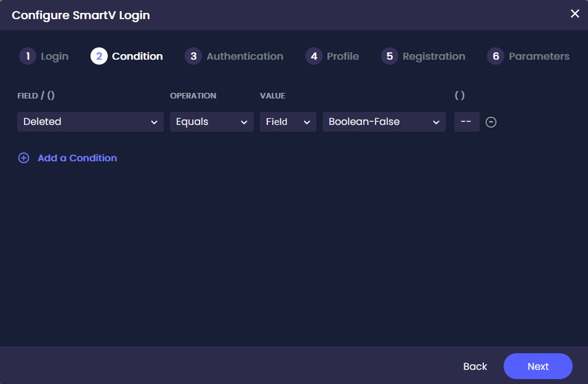
Task: Open the Field value type dropdown
Action: tap(288, 122)
